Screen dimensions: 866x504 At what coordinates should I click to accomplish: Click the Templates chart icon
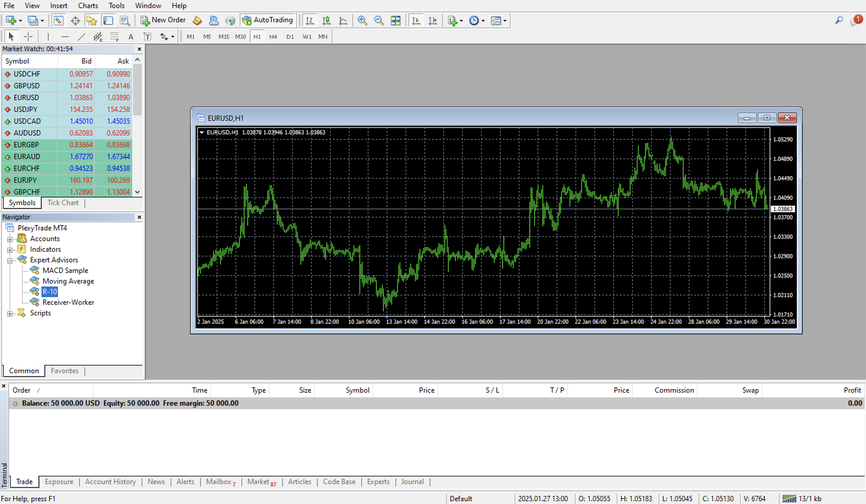pos(496,21)
